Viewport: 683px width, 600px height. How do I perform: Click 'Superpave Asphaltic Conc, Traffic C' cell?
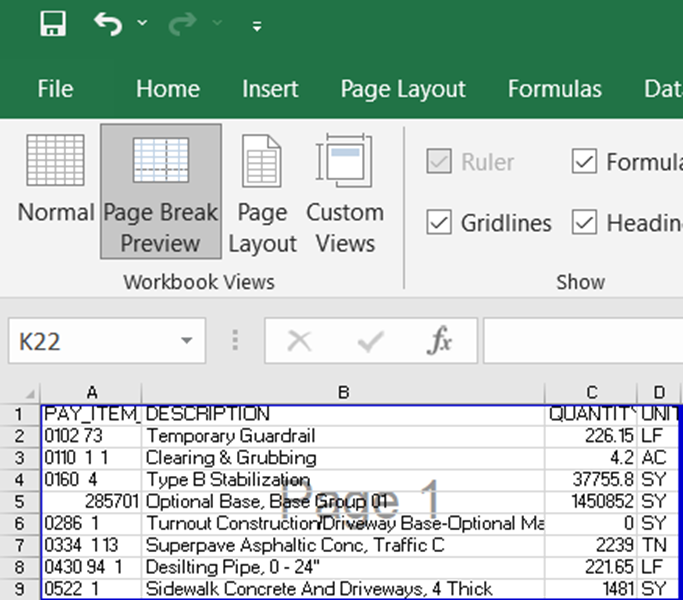[x=343, y=546]
